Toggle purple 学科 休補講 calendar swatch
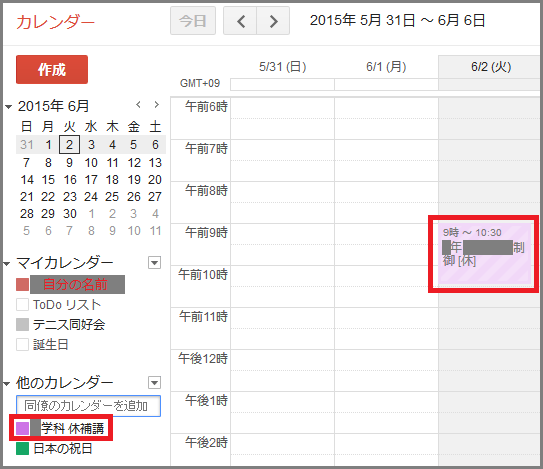 22,428
